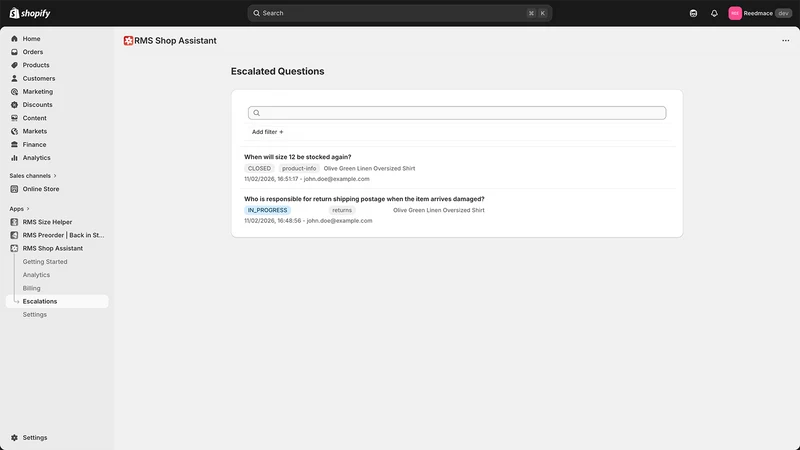Navigate to Discounts
The image size is (800, 450).
pos(37,105)
